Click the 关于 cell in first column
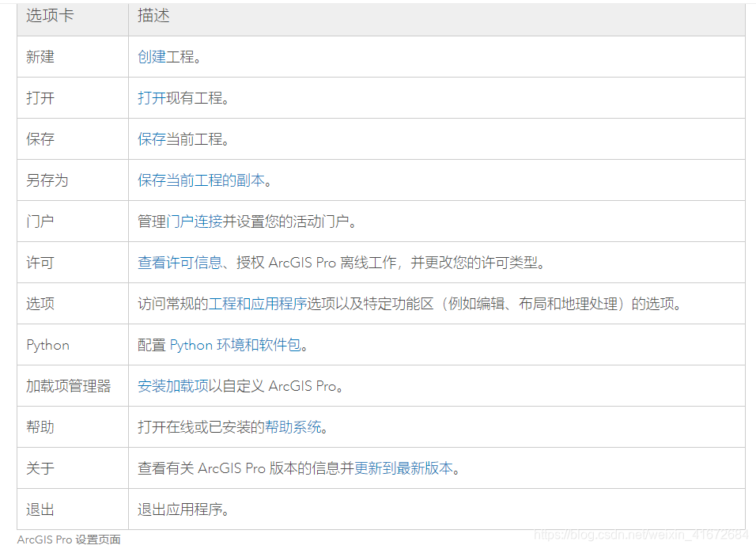756x549 pixels. pos(40,468)
